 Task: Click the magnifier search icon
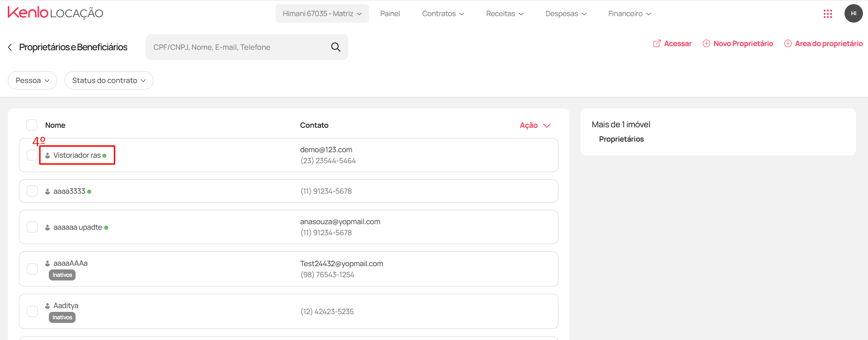tap(336, 47)
